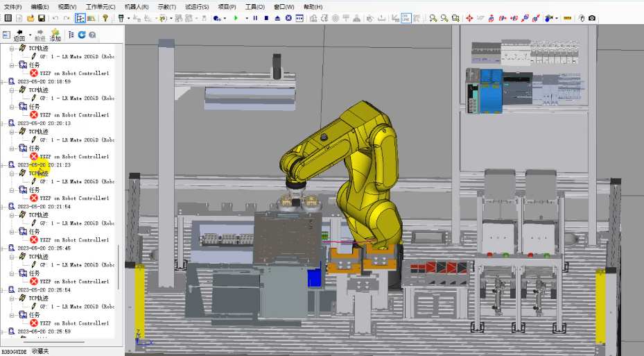Collapse the 2023-05-20 20:20:13 tree node

(x=3, y=124)
